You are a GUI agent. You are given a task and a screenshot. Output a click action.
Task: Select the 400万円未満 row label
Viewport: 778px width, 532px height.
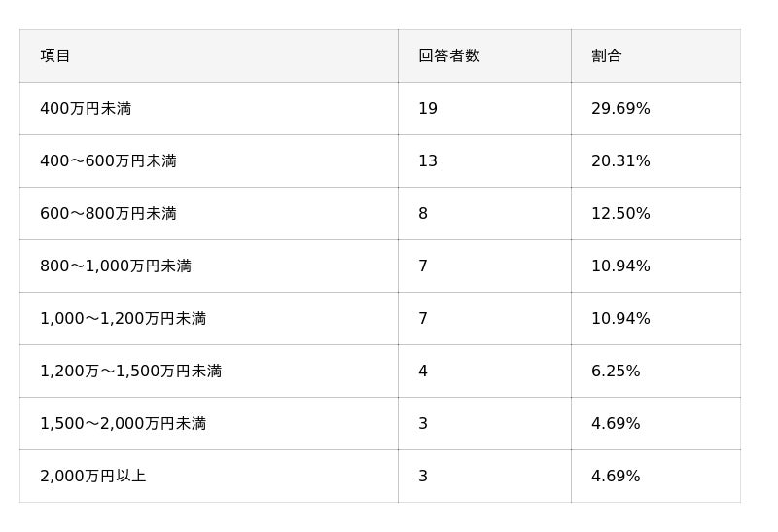[86, 109]
